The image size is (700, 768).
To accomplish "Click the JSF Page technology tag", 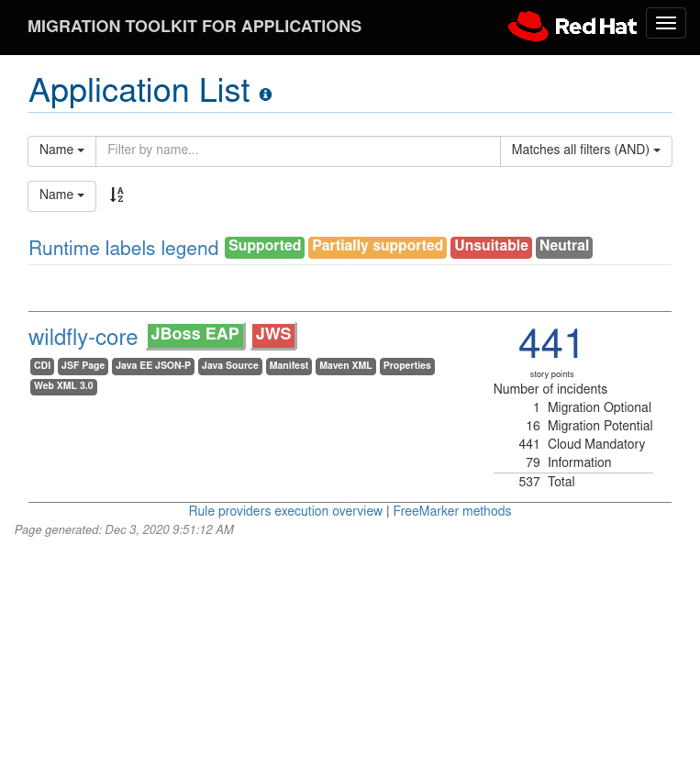I will pos(83,366).
